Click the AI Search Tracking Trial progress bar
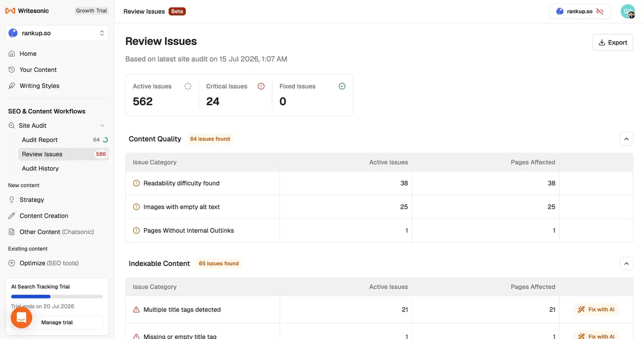The height and width of the screenshot is (339, 644). 57,297
